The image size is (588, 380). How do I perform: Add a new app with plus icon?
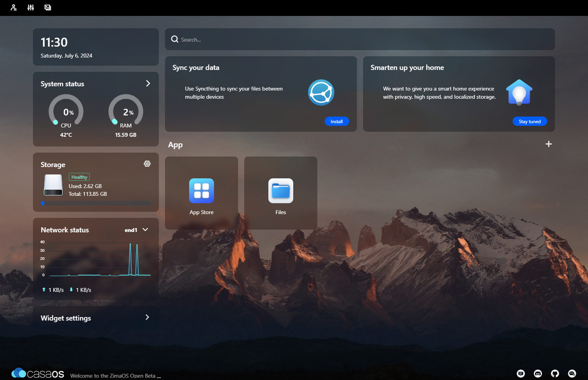pos(548,144)
